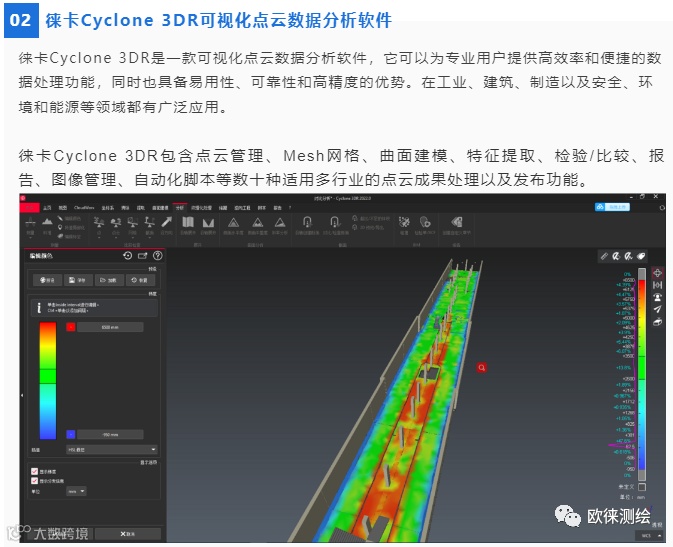Click the info 'i' icon in the hint box
673x547 pixels.
point(39,307)
